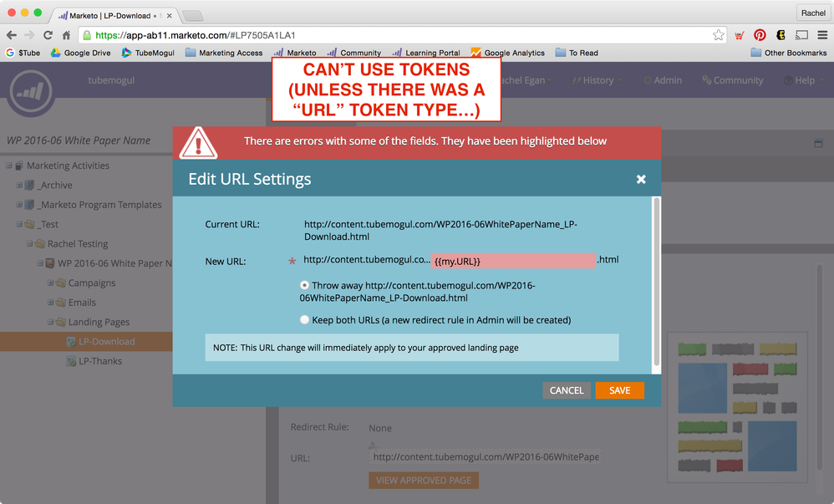Click the New URL input field
The image size is (834, 504).
[x=513, y=261]
